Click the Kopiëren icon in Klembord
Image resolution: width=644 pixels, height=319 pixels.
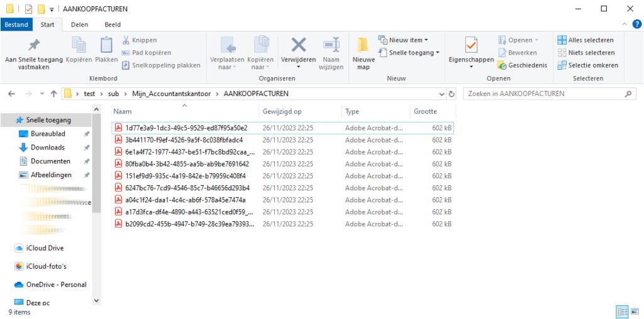coord(79,45)
